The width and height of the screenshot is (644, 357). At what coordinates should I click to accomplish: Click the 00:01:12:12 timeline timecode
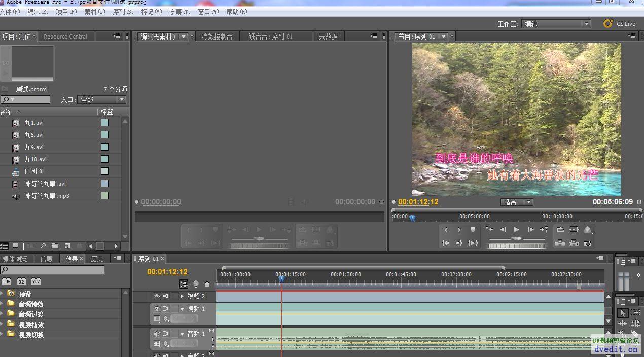[167, 272]
